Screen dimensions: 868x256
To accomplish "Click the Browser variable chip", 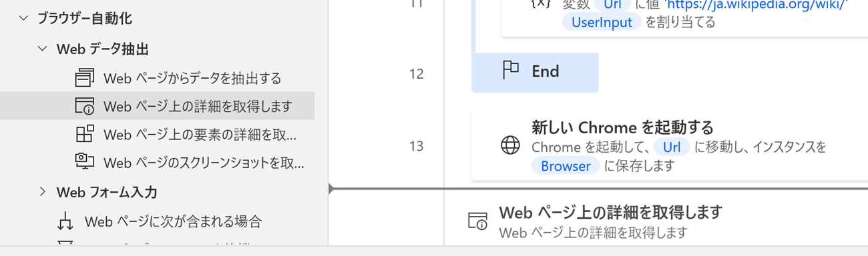I will click(x=566, y=166).
